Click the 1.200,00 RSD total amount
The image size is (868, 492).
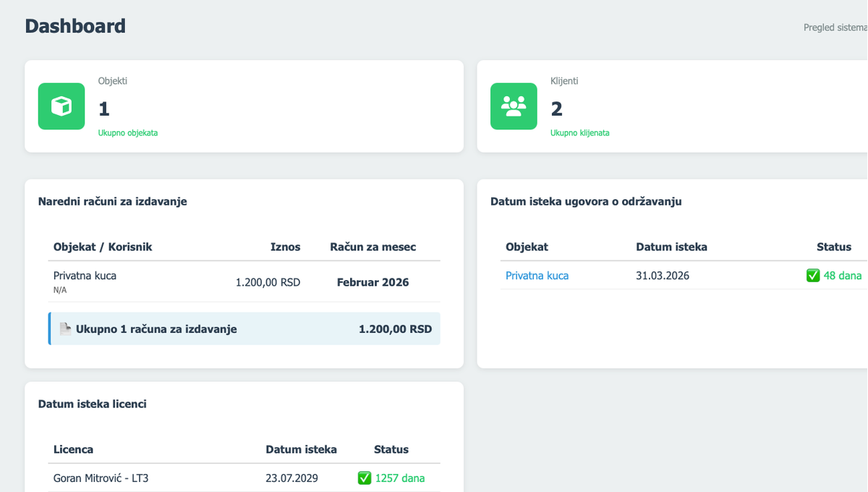pyautogui.click(x=395, y=329)
